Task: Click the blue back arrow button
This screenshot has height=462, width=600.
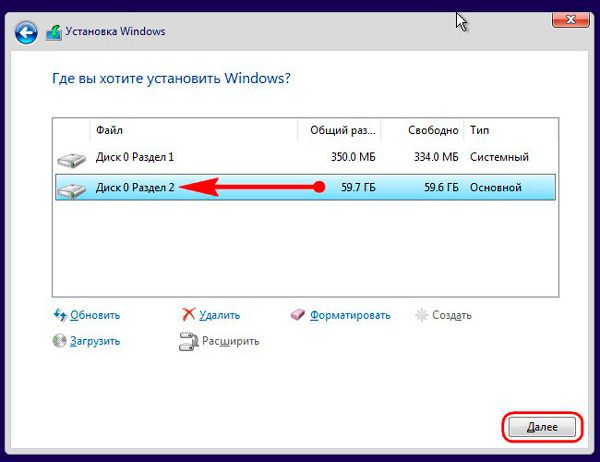Action: [26, 33]
